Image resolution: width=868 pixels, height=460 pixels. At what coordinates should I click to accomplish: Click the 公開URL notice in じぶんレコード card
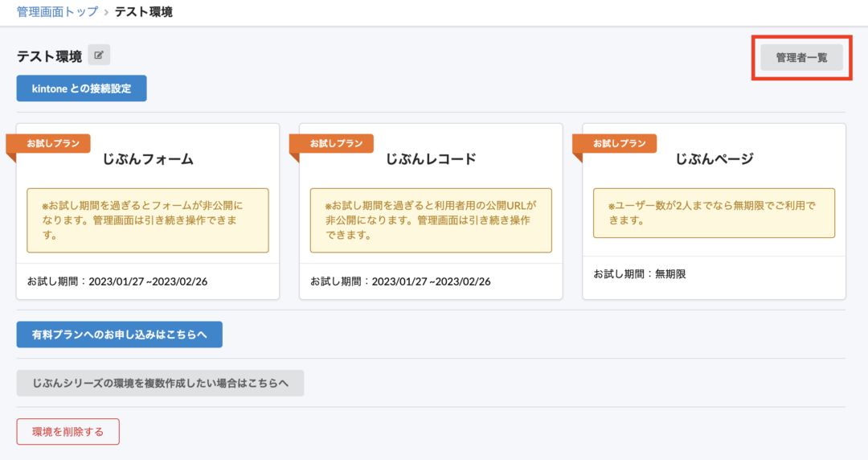point(431,220)
